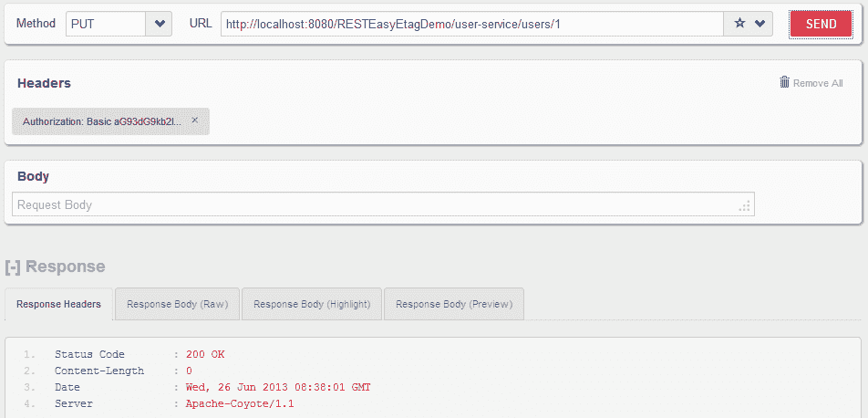Click the Content-Length label

coord(99,371)
